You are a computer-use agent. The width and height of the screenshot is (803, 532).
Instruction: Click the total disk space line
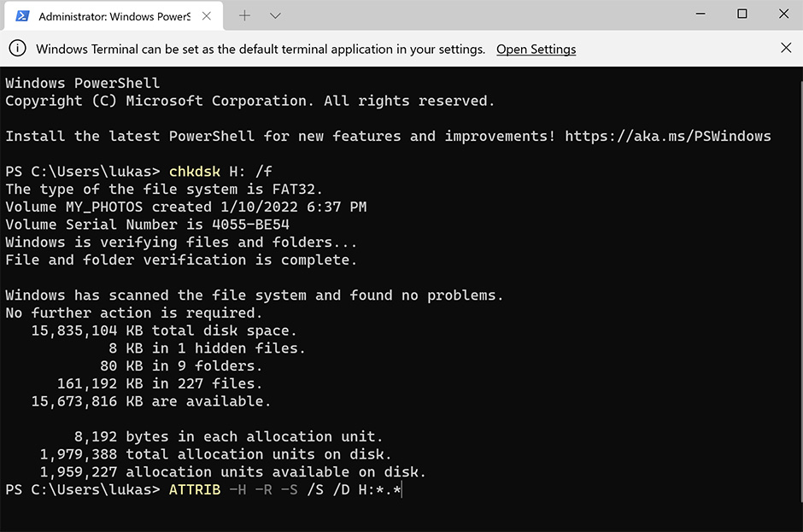[x=162, y=330]
